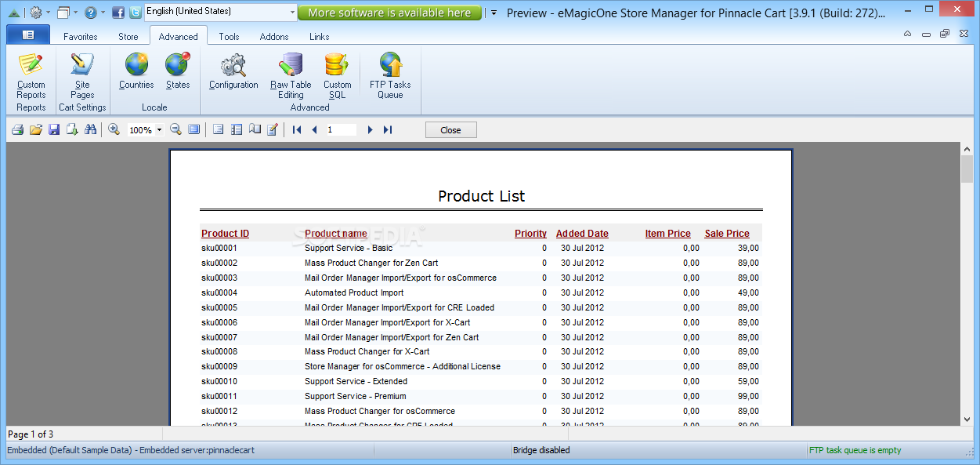Open Site Pages in Cart Settings
980x465 pixels.
pyautogui.click(x=82, y=75)
